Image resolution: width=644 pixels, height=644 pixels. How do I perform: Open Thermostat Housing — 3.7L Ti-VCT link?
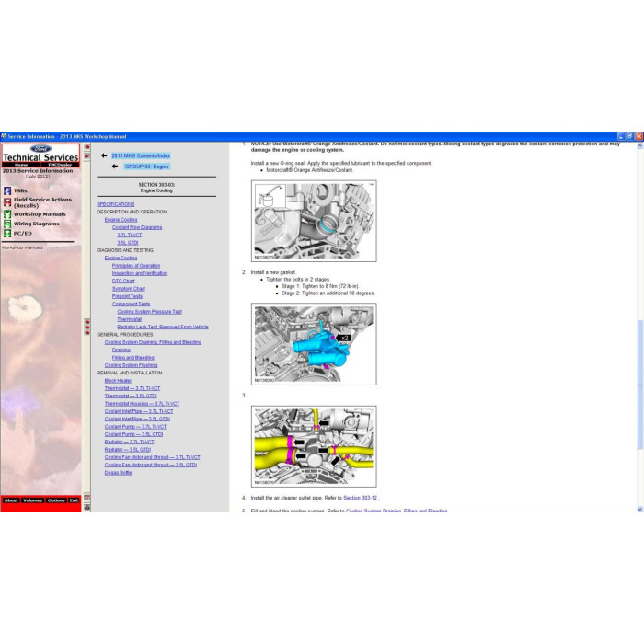tap(142, 404)
